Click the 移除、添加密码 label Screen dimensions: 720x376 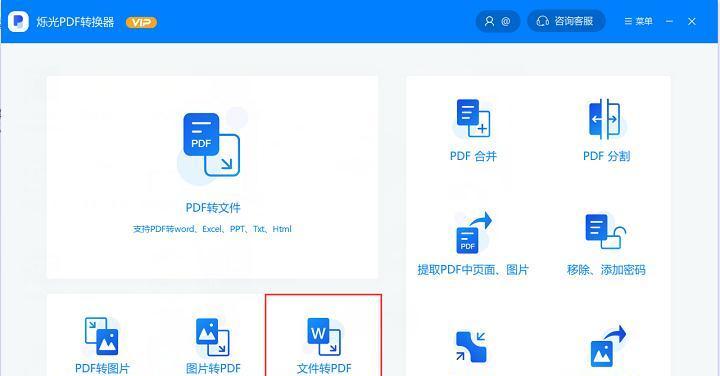(606, 269)
